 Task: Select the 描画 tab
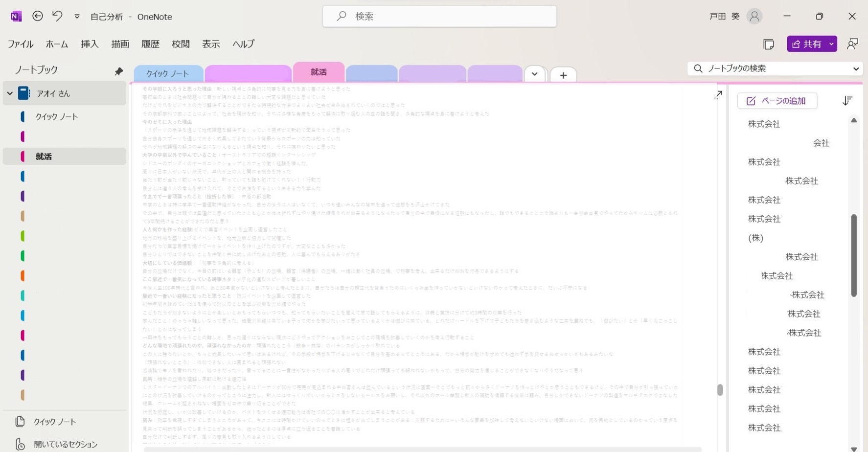[x=120, y=44]
